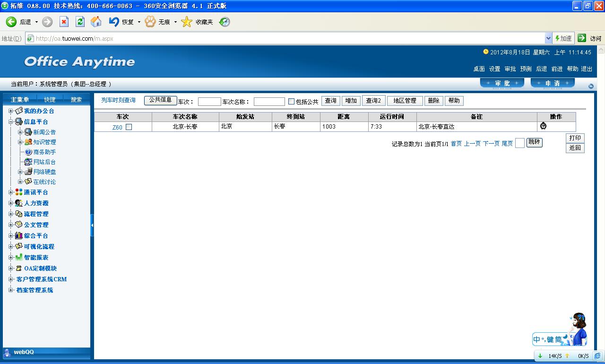This screenshot has width=605, height=364.
Task: Click the browser home icon
Action: (x=96, y=22)
